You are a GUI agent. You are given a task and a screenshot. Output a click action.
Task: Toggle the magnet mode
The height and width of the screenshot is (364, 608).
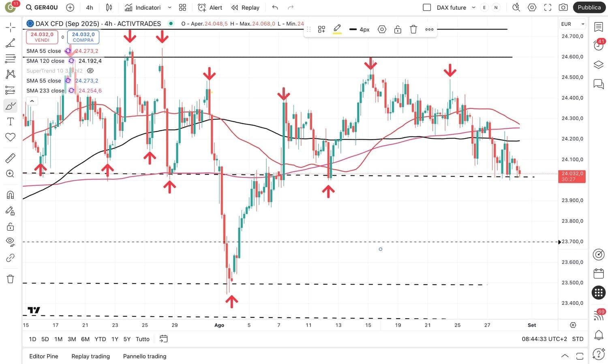point(11,195)
